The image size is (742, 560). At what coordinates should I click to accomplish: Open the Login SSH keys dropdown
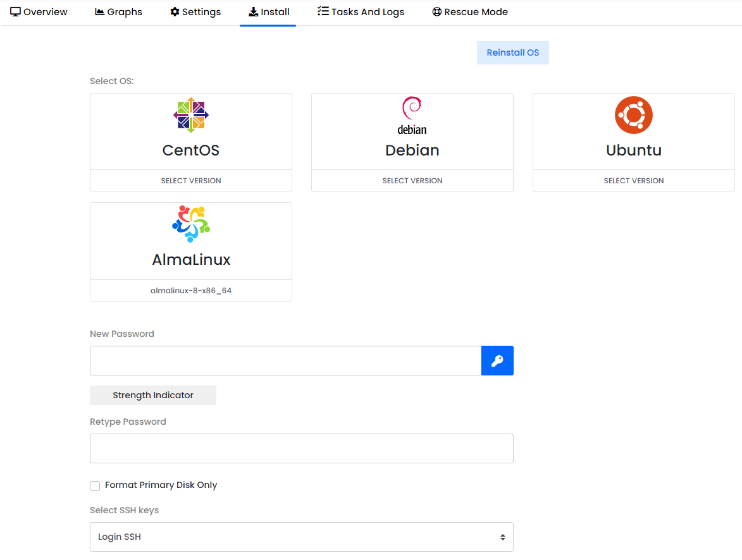[302, 537]
